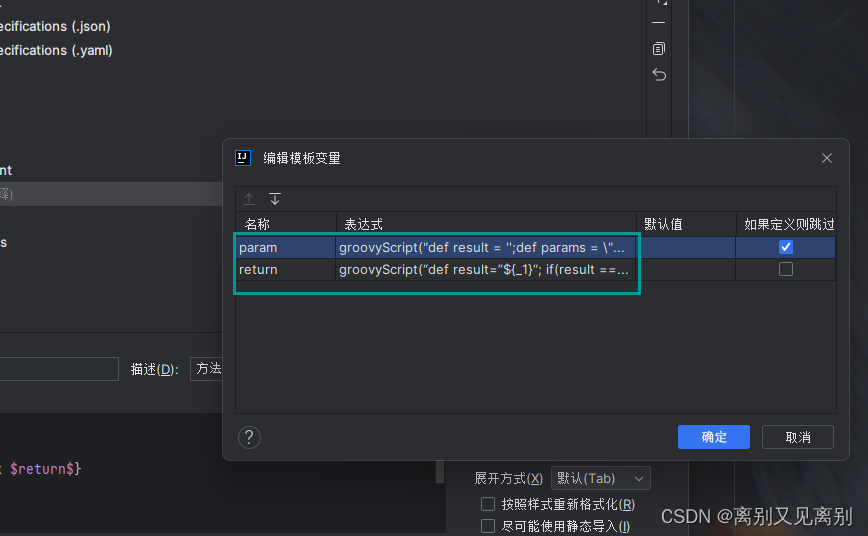Check skip-if-defined for return row

(x=786, y=269)
